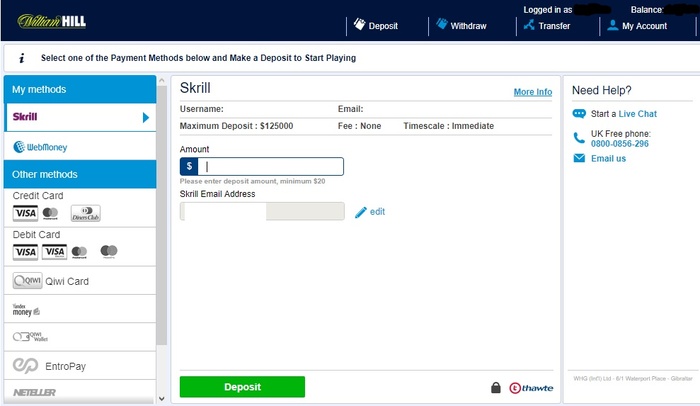Viewport: 700px width, 406px height.
Task: Open the Withdraw page
Action: pos(461,26)
